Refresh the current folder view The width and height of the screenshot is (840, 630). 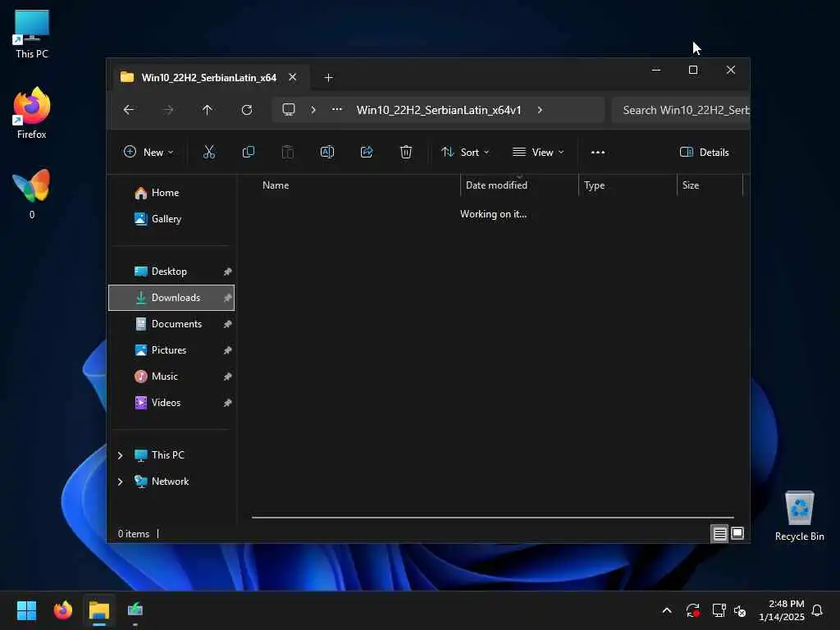[247, 110]
